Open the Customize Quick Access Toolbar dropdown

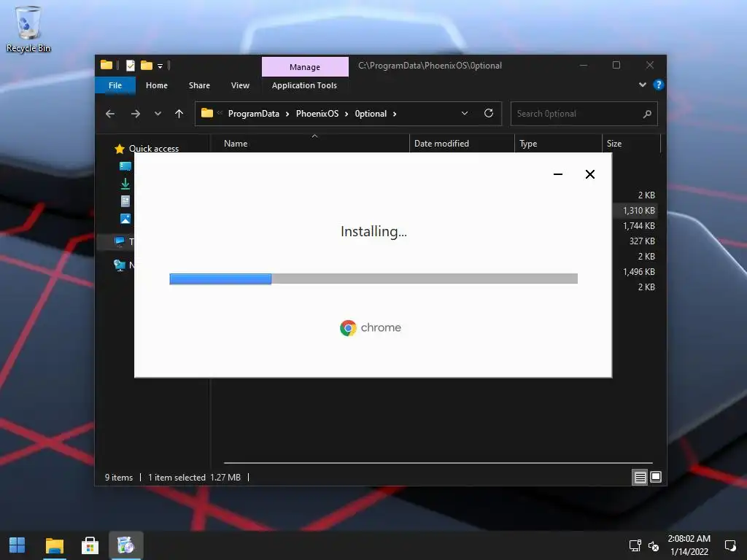click(x=160, y=66)
